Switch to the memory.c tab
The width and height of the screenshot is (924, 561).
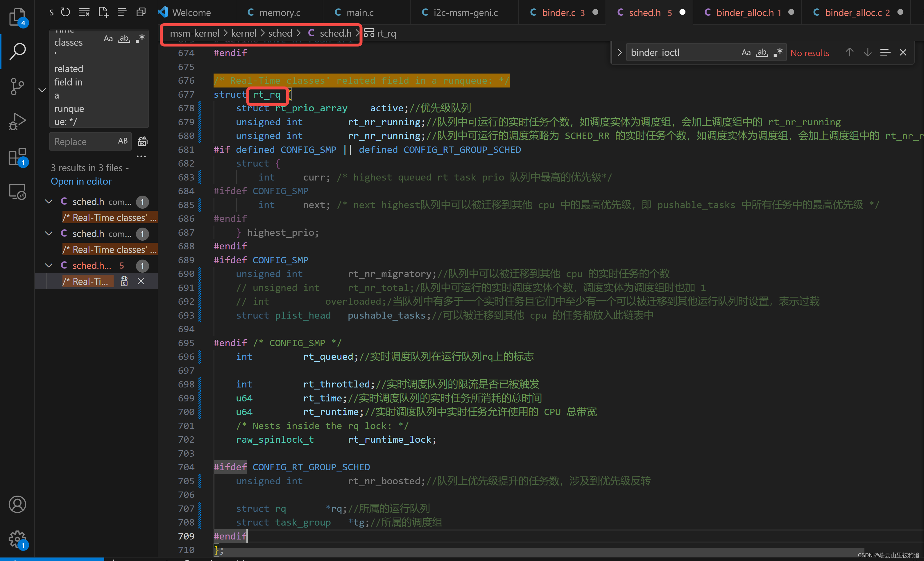point(280,12)
